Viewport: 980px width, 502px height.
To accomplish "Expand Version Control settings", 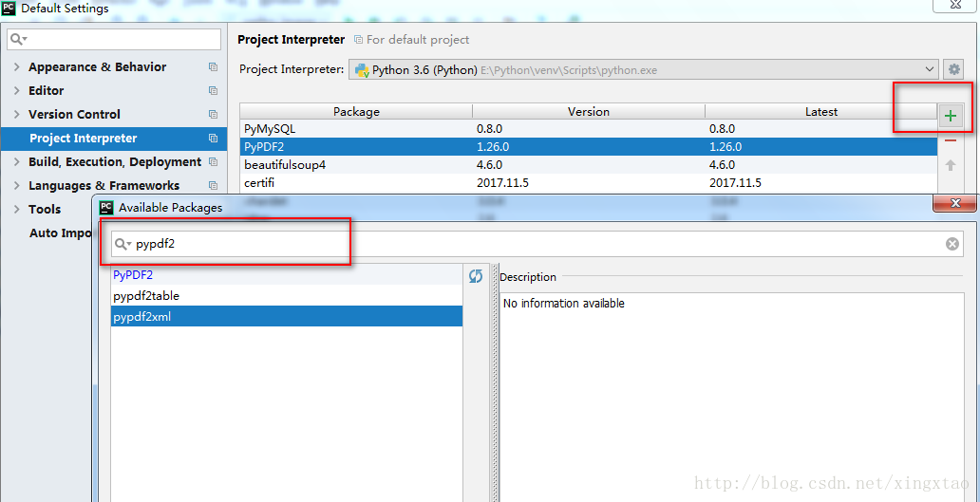I will (x=17, y=115).
